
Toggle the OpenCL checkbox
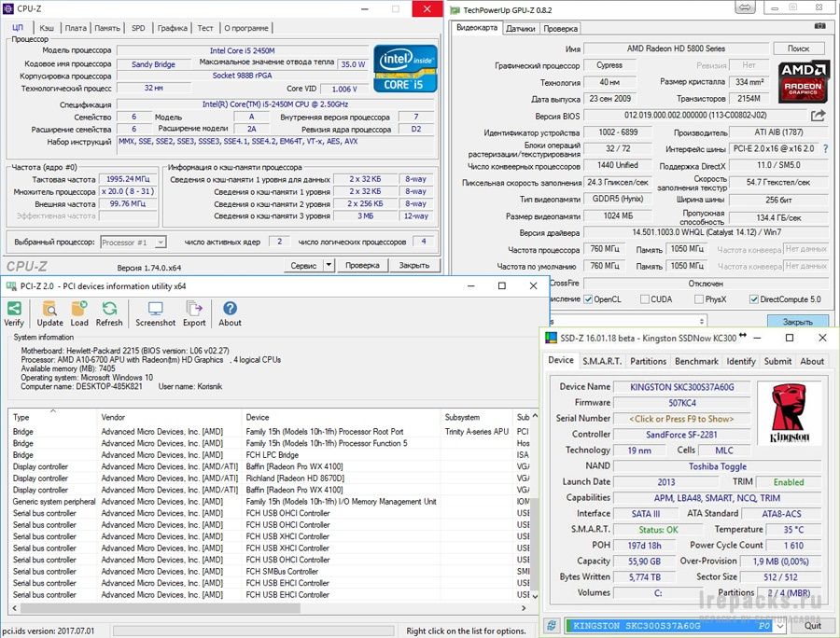coord(588,299)
